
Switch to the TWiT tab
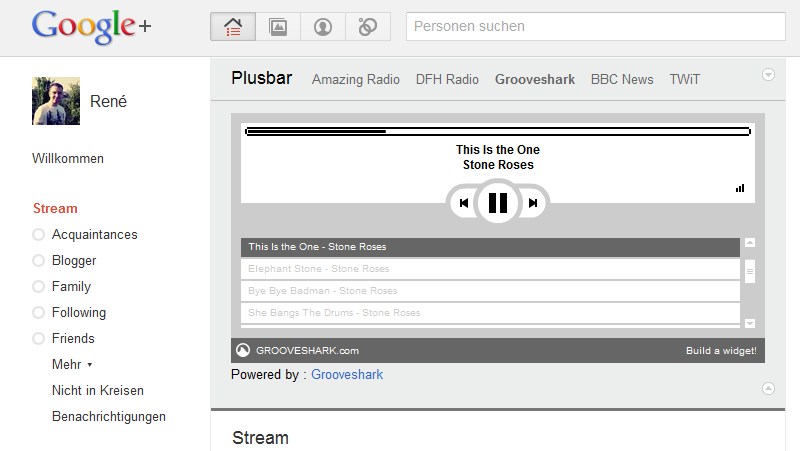coord(685,80)
